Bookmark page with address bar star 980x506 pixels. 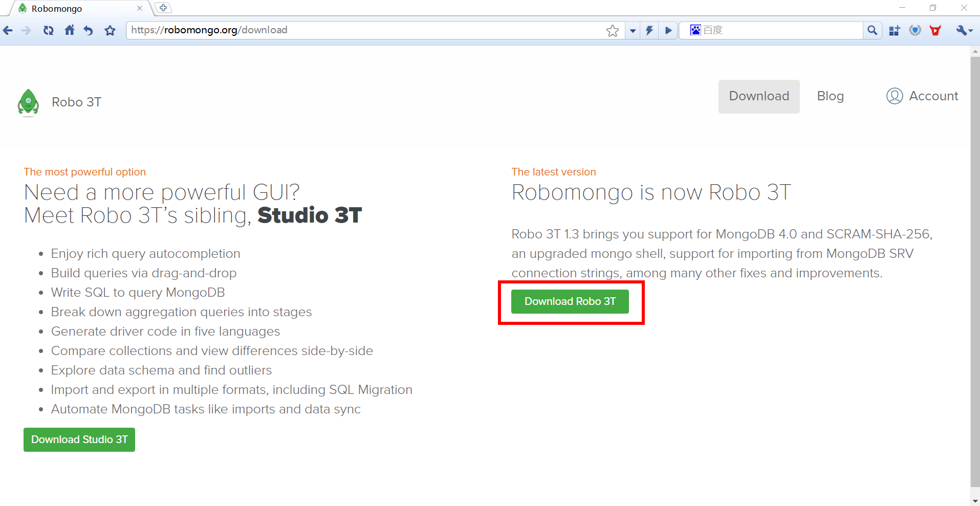[613, 31]
